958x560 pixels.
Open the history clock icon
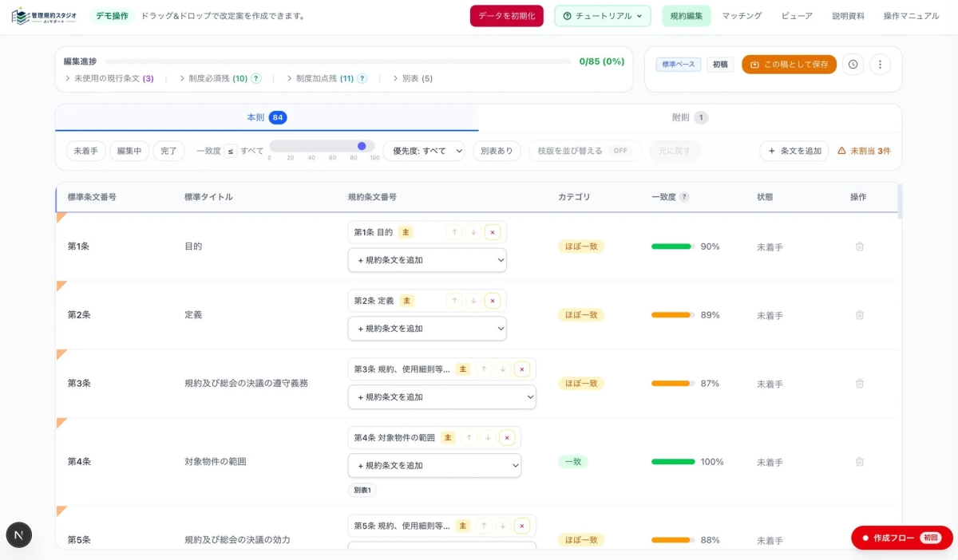pyautogui.click(x=853, y=65)
